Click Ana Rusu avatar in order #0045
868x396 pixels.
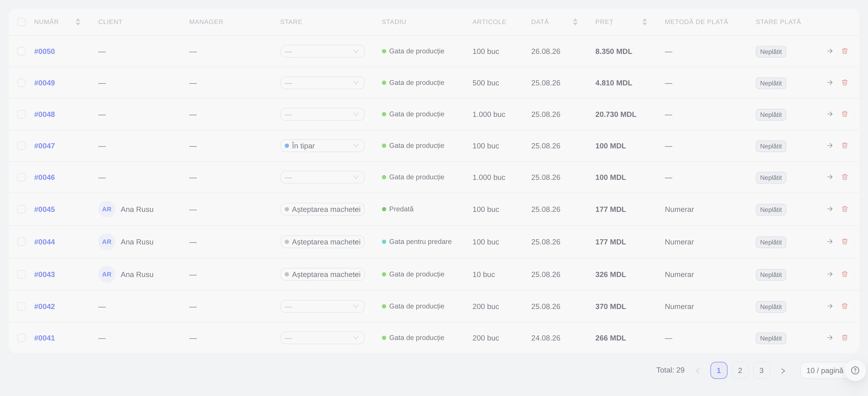click(107, 209)
